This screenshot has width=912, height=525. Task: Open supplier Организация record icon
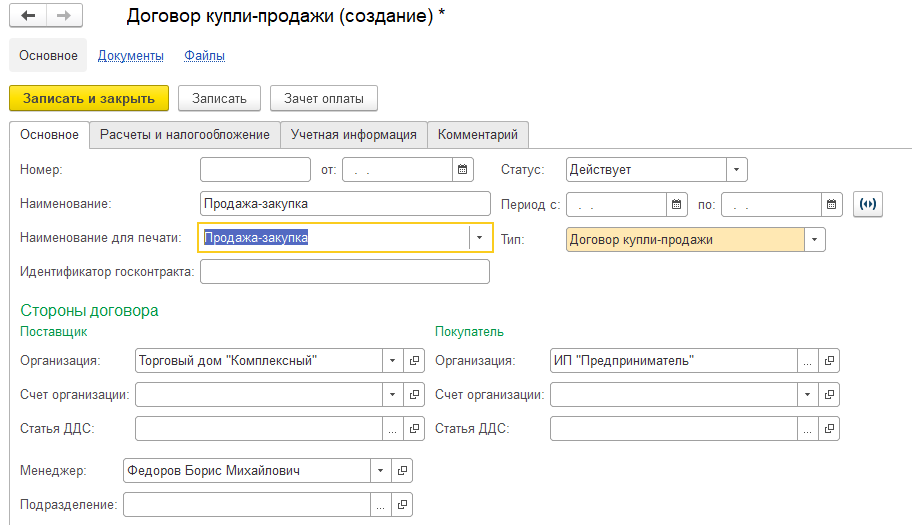tap(414, 360)
